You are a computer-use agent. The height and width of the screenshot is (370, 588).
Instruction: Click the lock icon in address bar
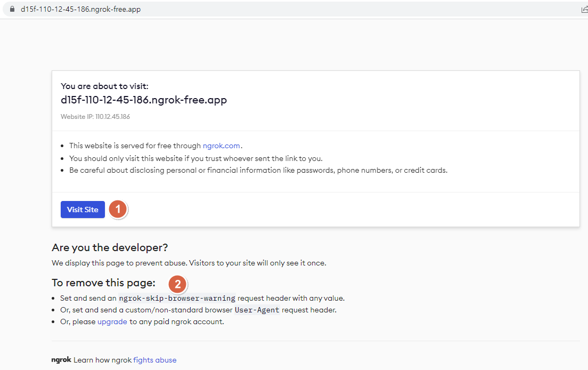(x=12, y=9)
